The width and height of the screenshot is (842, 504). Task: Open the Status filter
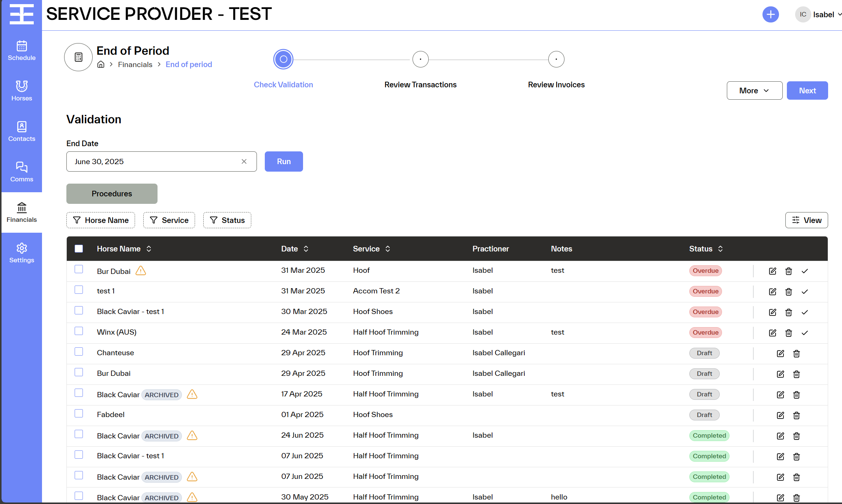coord(227,220)
